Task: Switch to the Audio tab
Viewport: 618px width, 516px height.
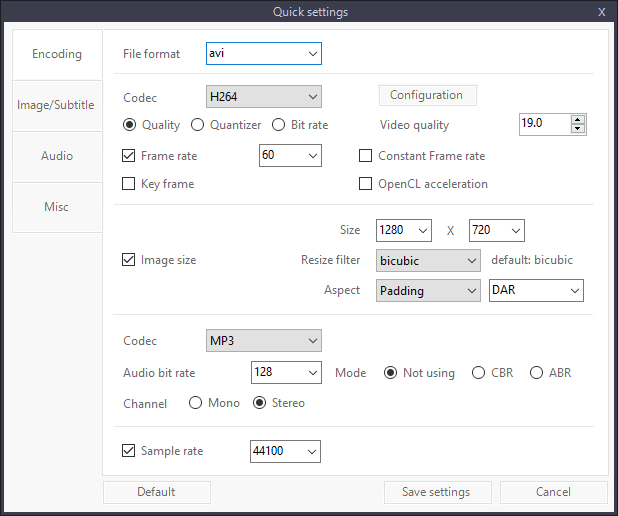Action: (57, 156)
